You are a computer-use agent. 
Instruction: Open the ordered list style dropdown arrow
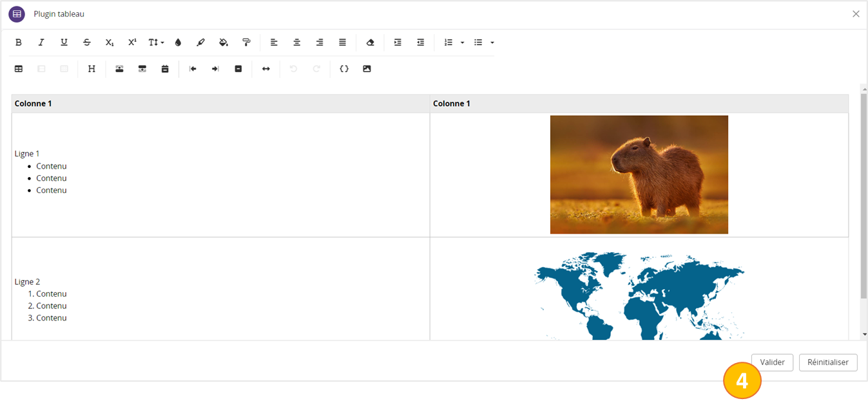(462, 42)
